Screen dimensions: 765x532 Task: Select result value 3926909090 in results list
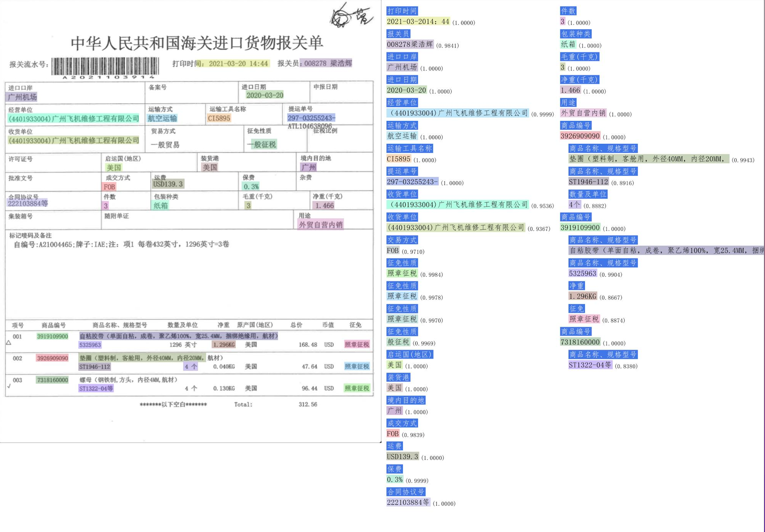[x=580, y=136]
